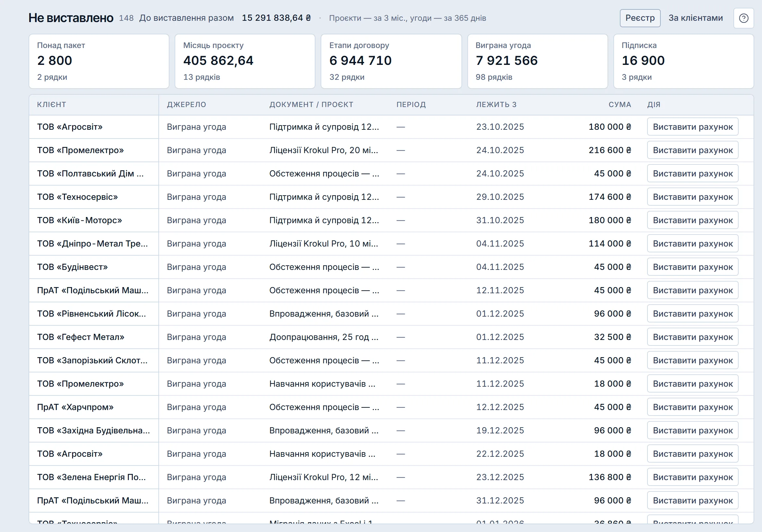Screen dimensions: 762x532
Task: Issue invoice for ТОВ «Гефест Метал»
Action: click(693, 337)
